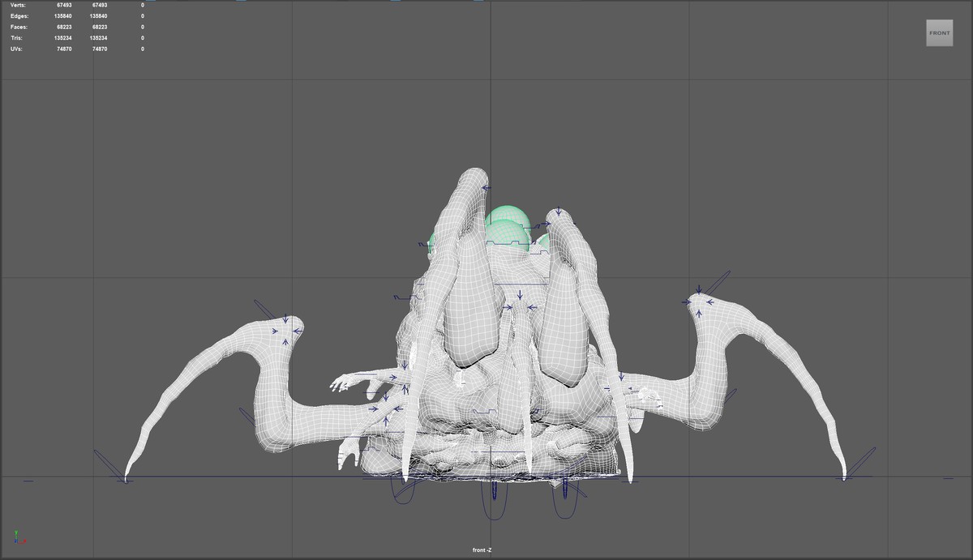Image resolution: width=973 pixels, height=560 pixels.
Task: Click the "front -Z" camera name label
Action: pyautogui.click(x=482, y=550)
